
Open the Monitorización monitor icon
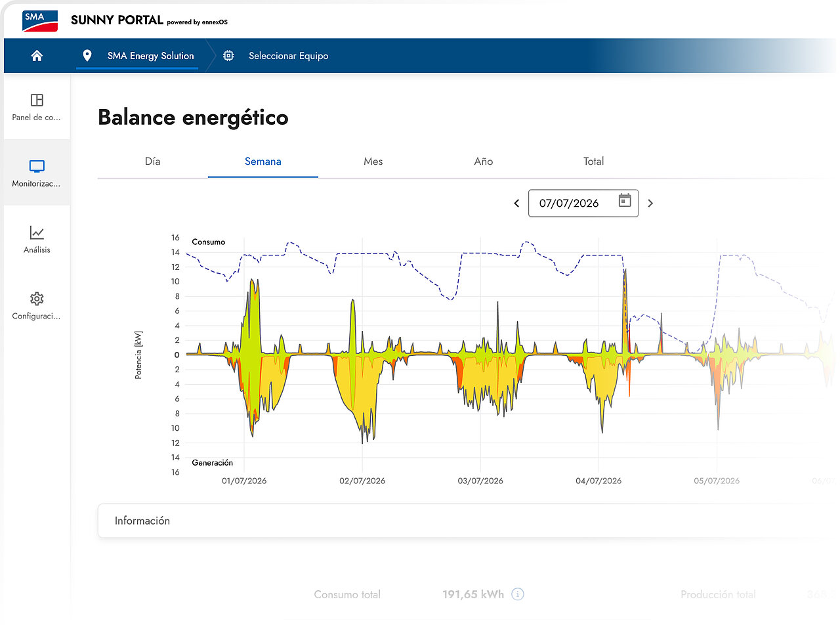coord(37,166)
